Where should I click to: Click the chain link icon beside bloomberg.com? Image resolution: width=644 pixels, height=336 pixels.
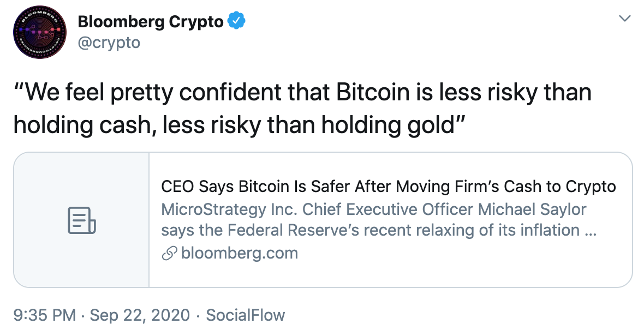point(166,253)
